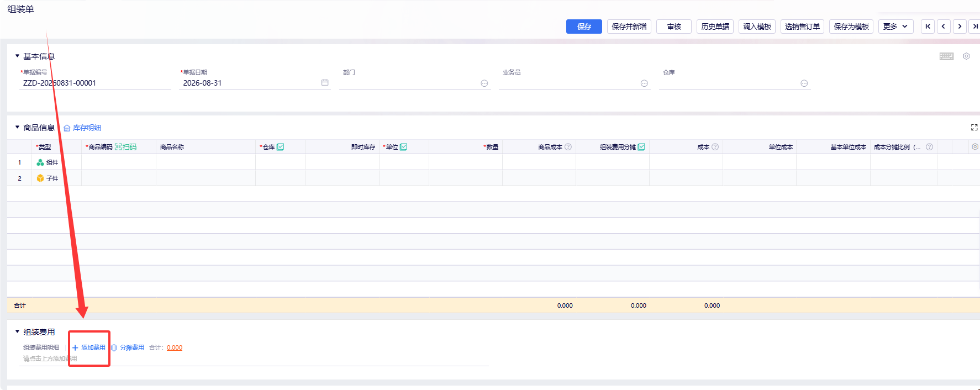This screenshot has height=390, width=980.
Task: Click the 保存 button
Action: (x=584, y=27)
